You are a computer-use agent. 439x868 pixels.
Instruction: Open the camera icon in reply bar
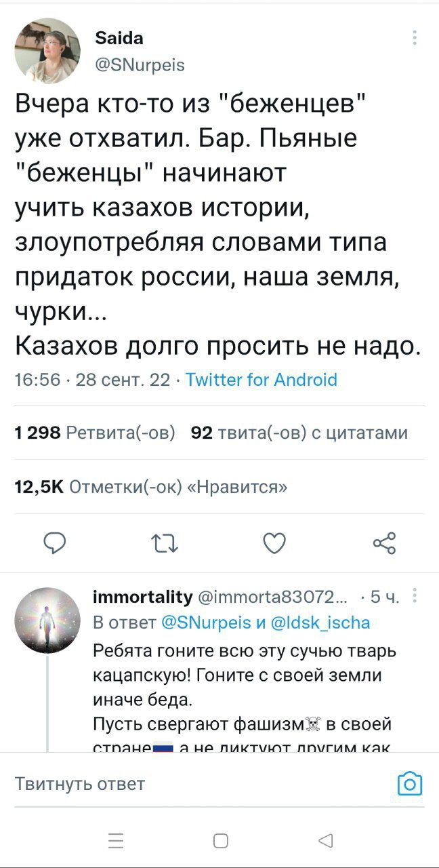tap(409, 785)
